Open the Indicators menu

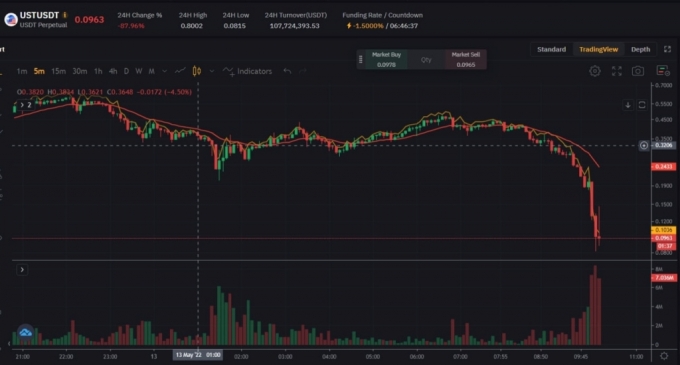pos(247,71)
